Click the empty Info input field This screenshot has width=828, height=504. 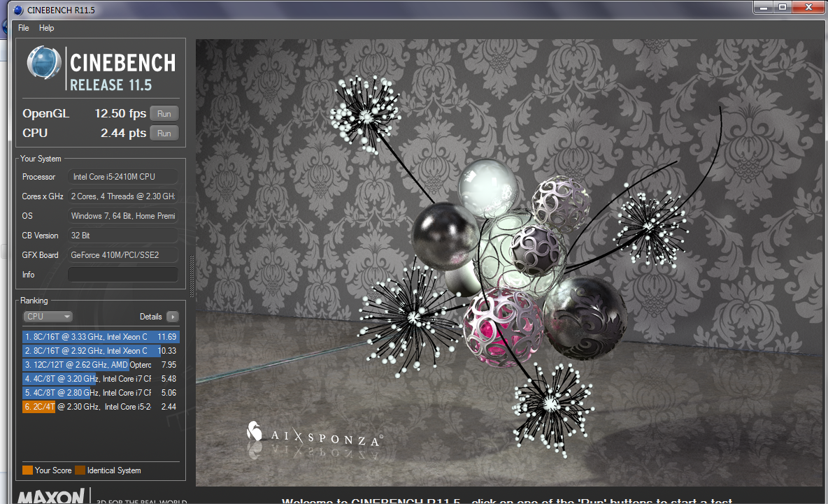[122, 275]
